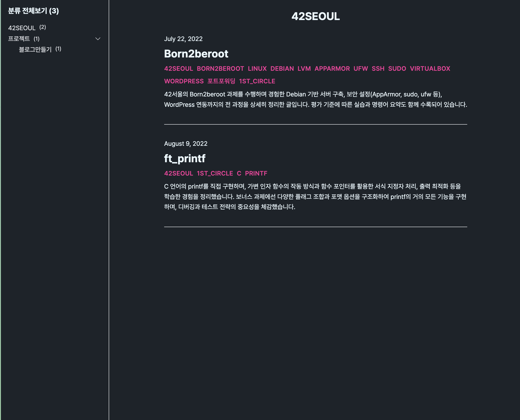Select the 프로젝트 category
The height and width of the screenshot is (420, 520).
[19, 39]
